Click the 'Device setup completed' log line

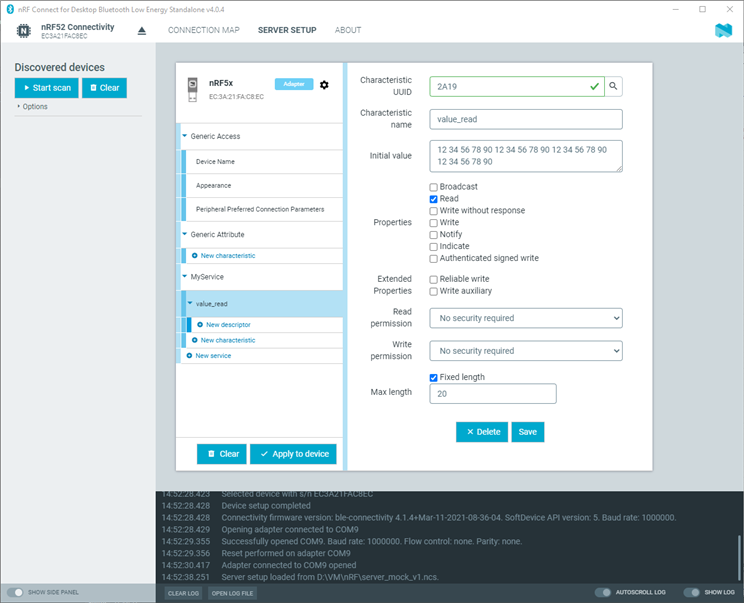[266, 506]
